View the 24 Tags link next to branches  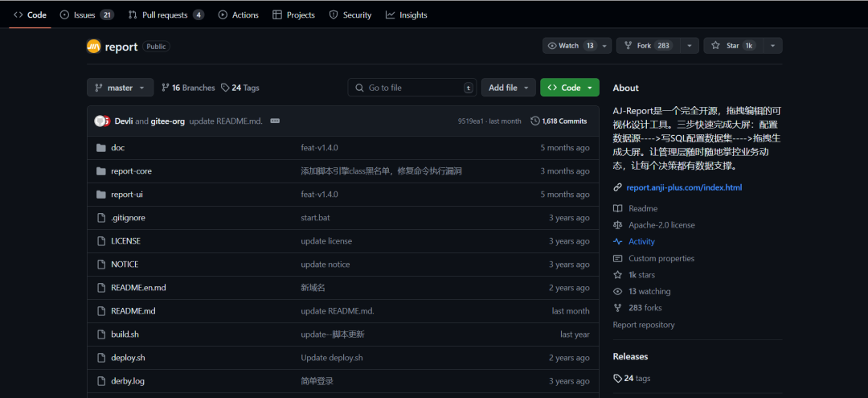[240, 88]
